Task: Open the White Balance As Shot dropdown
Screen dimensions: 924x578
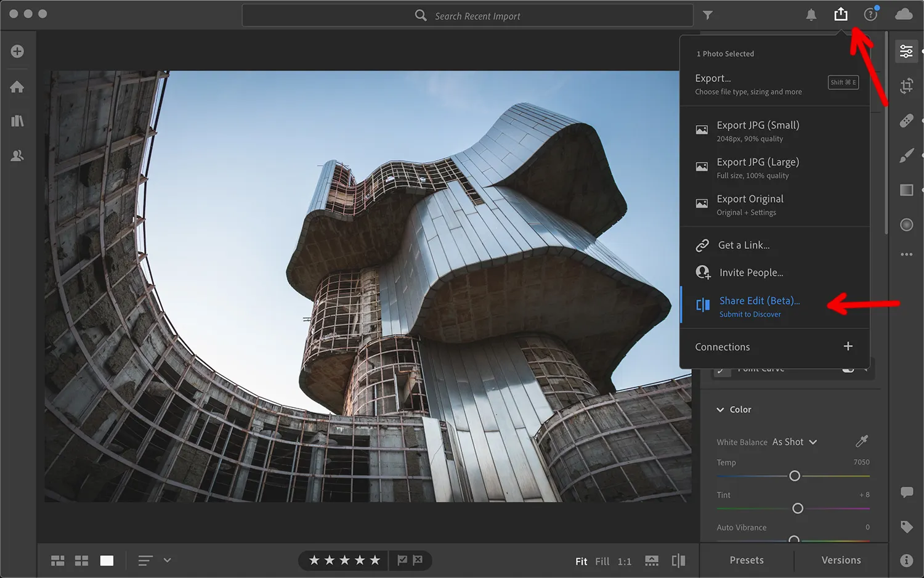Action: click(x=795, y=442)
